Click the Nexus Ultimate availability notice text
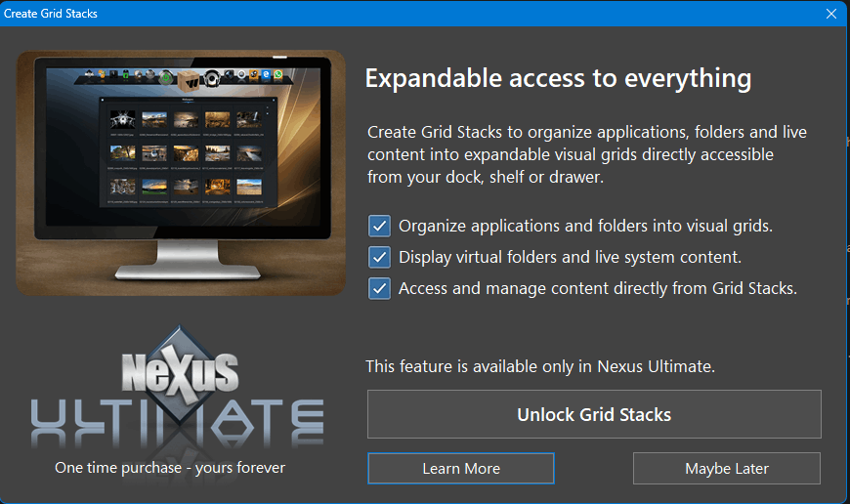This screenshot has height=504, width=850. [x=540, y=367]
